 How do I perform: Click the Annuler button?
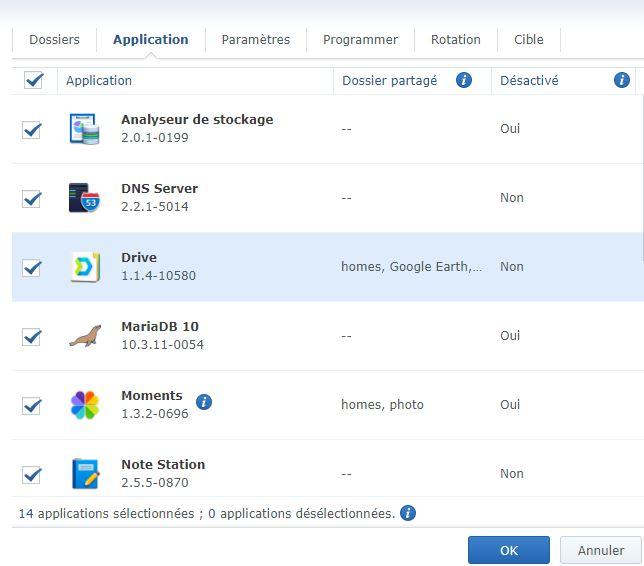(600, 550)
